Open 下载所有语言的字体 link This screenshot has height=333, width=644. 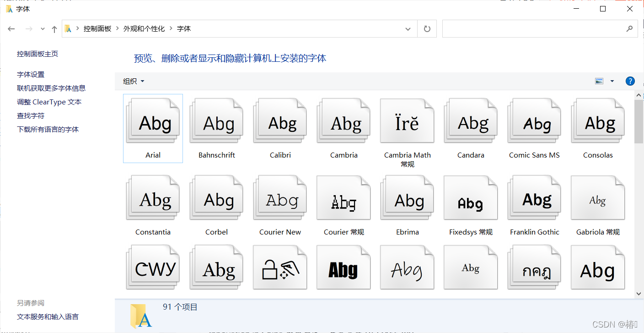click(x=48, y=129)
